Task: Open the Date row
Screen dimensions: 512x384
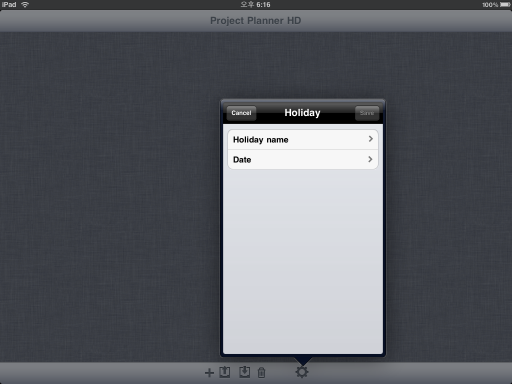Action: [x=303, y=160]
